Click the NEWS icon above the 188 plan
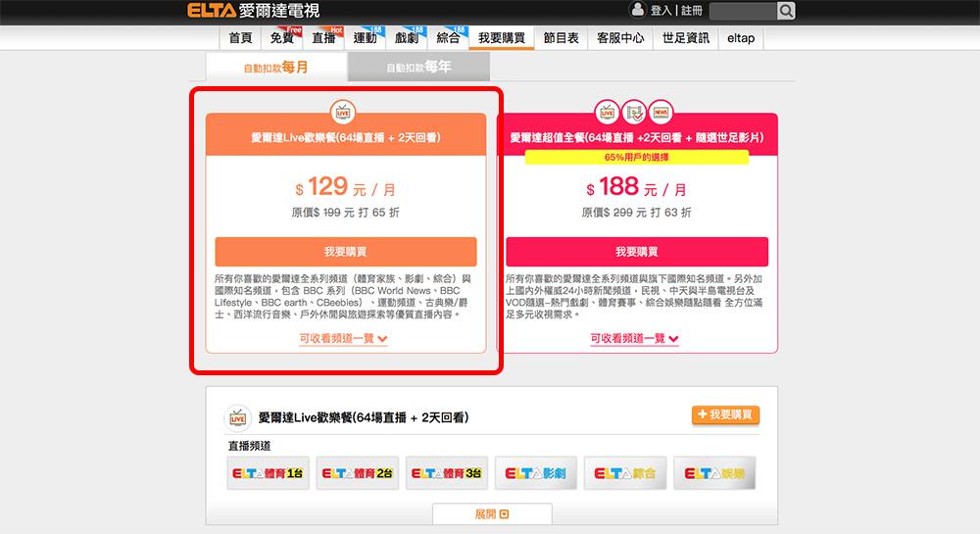Screen dimensions: 980x534 pos(661,113)
